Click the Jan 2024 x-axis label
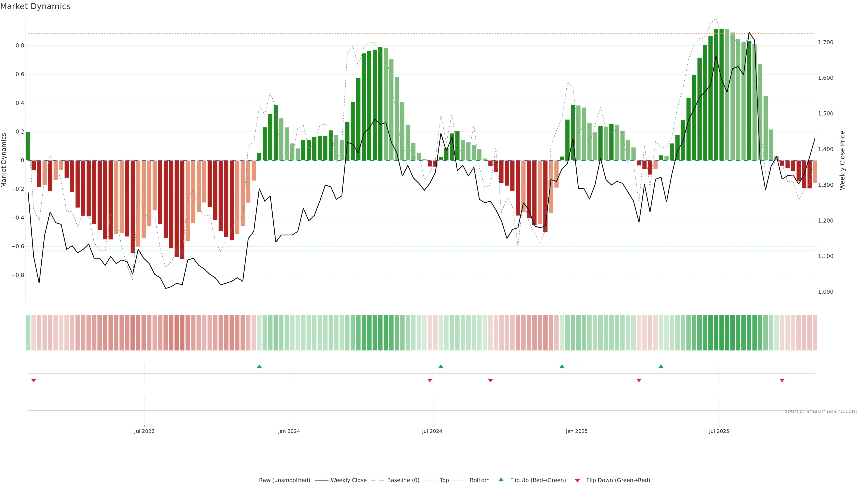The image size is (868, 488). [x=289, y=431]
